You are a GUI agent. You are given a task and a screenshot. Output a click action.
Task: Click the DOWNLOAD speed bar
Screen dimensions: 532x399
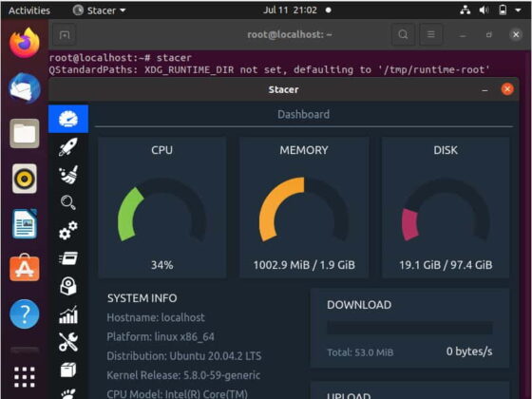(409, 328)
